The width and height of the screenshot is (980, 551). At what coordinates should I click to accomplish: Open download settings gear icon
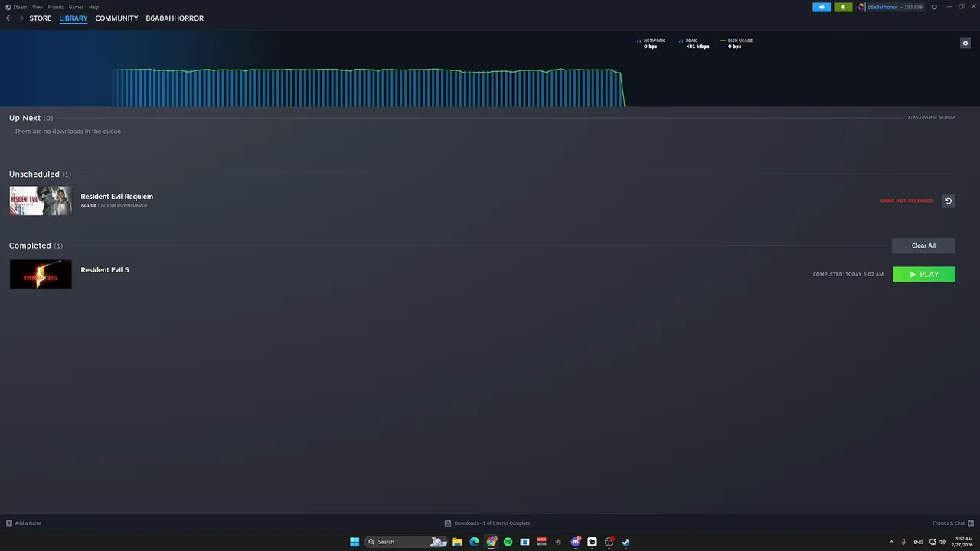[965, 43]
